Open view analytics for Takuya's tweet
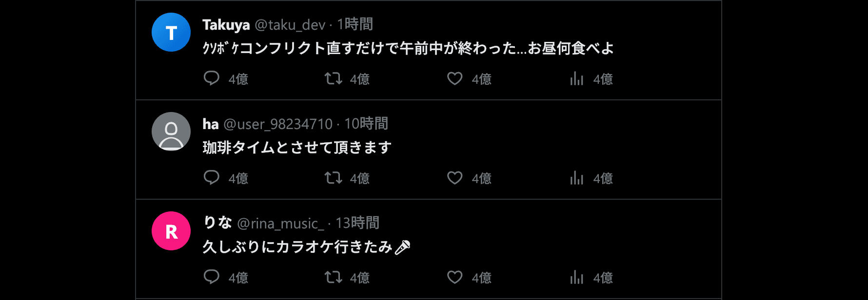This screenshot has width=868, height=300. 577,78
